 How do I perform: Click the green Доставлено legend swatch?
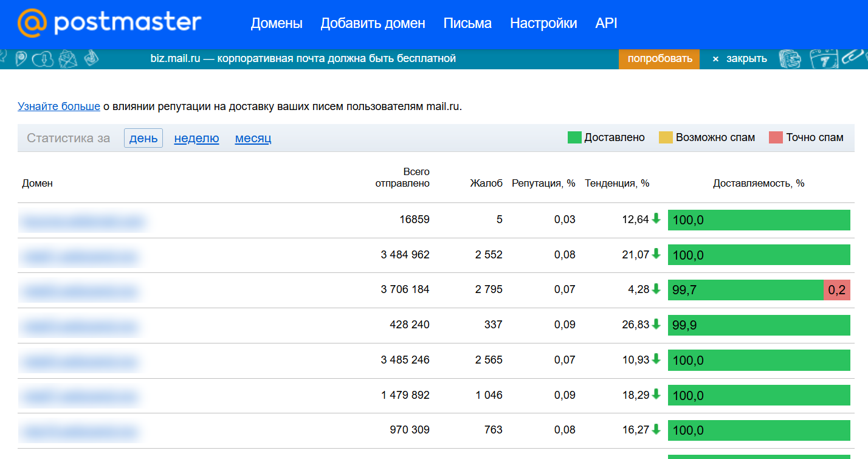coord(574,137)
